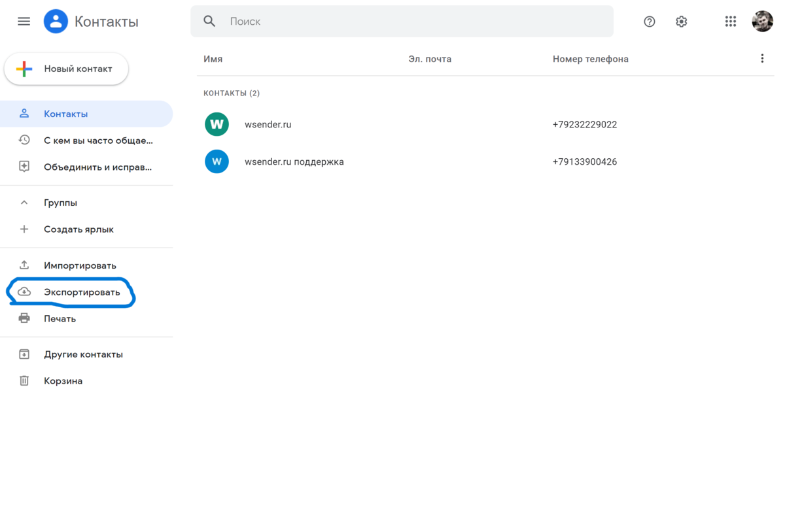Click the history clock icon
The height and width of the screenshot is (532, 785).
(x=24, y=140)
